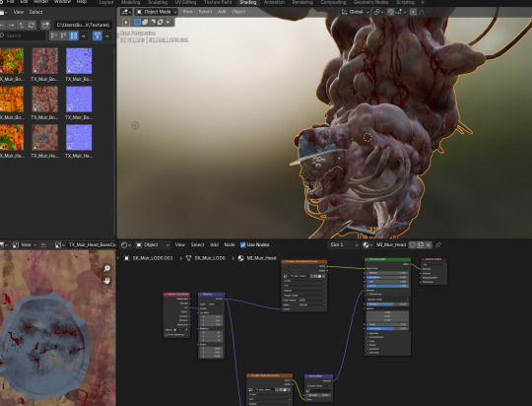Click the pan hand in image editor
The image size is (532, 406).
pos(106,281)
